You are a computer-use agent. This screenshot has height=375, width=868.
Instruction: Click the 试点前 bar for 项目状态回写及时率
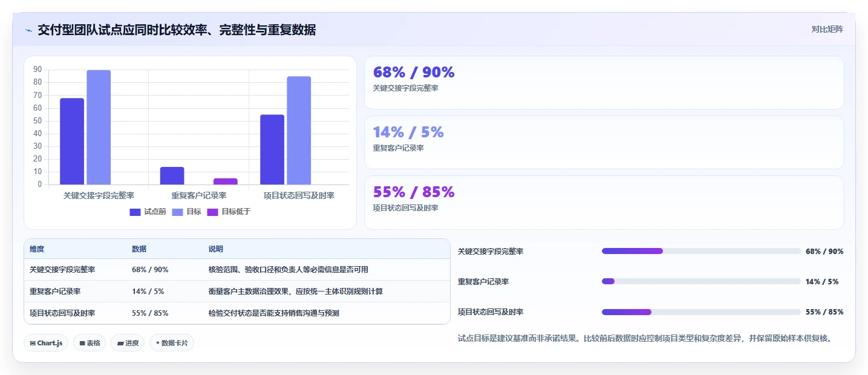tap(272, 150)
